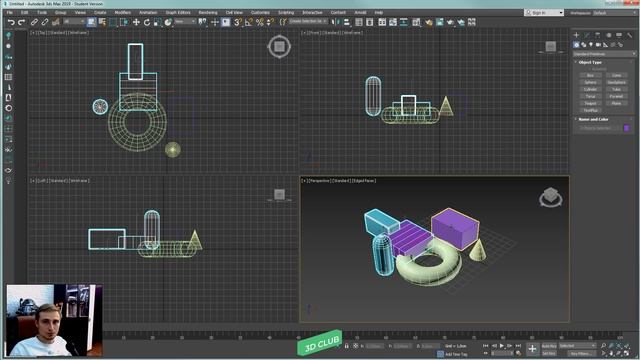Click the Teapot primitive button

pos(590,103)
